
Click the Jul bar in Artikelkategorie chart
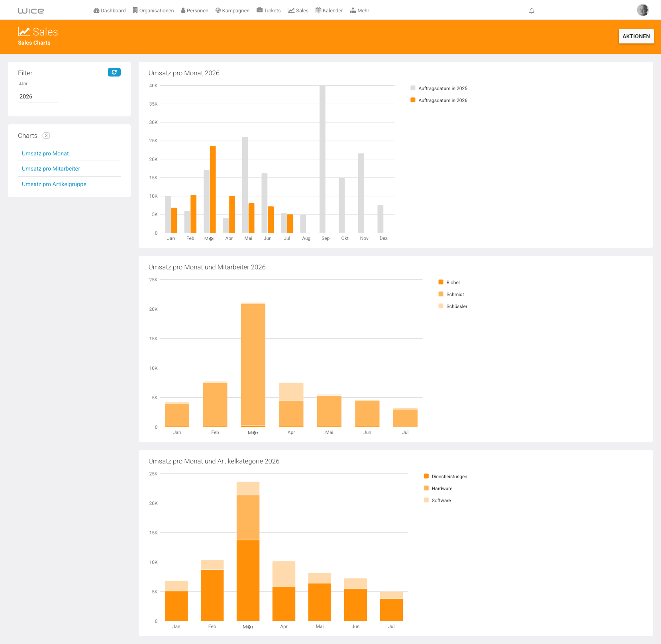point(391,606)
